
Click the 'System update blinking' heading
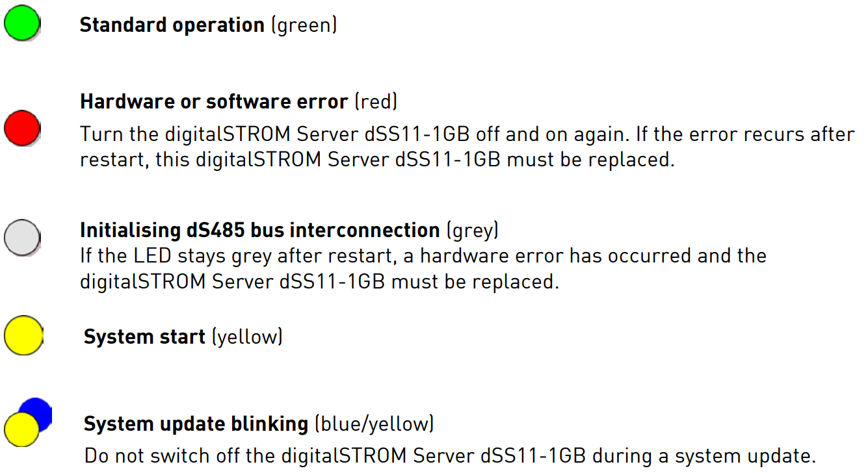[196, 424]
